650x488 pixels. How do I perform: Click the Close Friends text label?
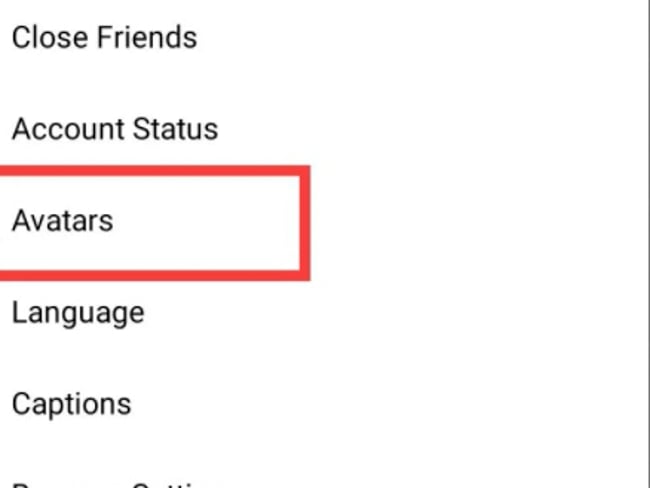pos(104,38)
